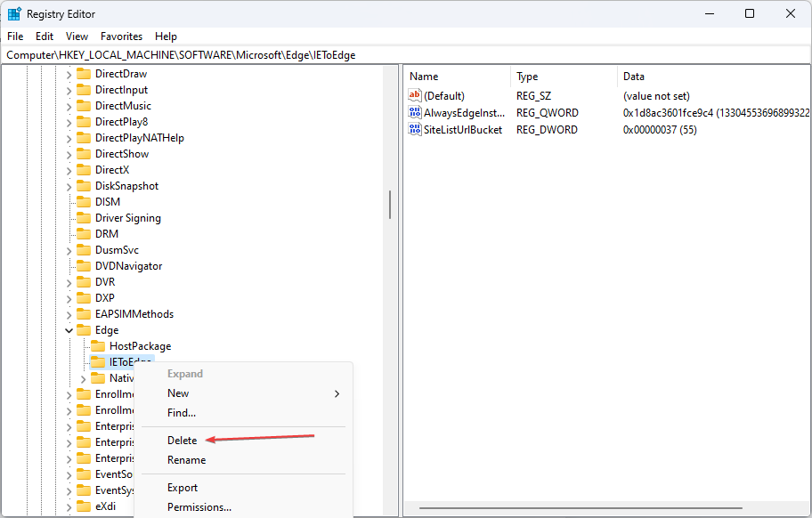Select the DVR folder icon
Image resolution: width=812 pixels, height=518 pixels.
[x=84, y=282]
